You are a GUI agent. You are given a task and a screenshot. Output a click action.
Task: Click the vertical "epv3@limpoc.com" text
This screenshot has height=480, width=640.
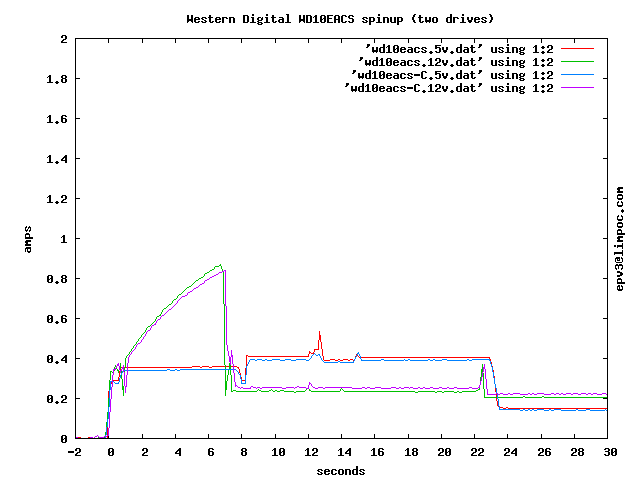pos(620,239)
